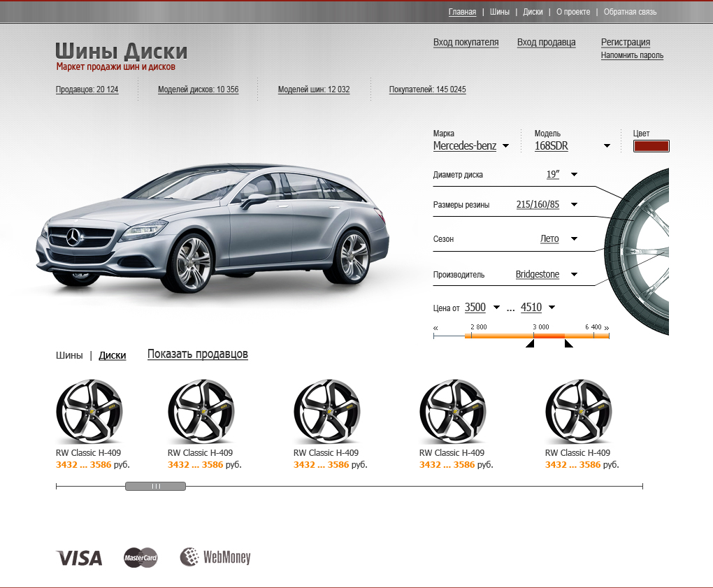This screenshot has width=713, height=588.
Task: Open the second RW Classic H-409 wheel image
Action: tap(201, 412)
